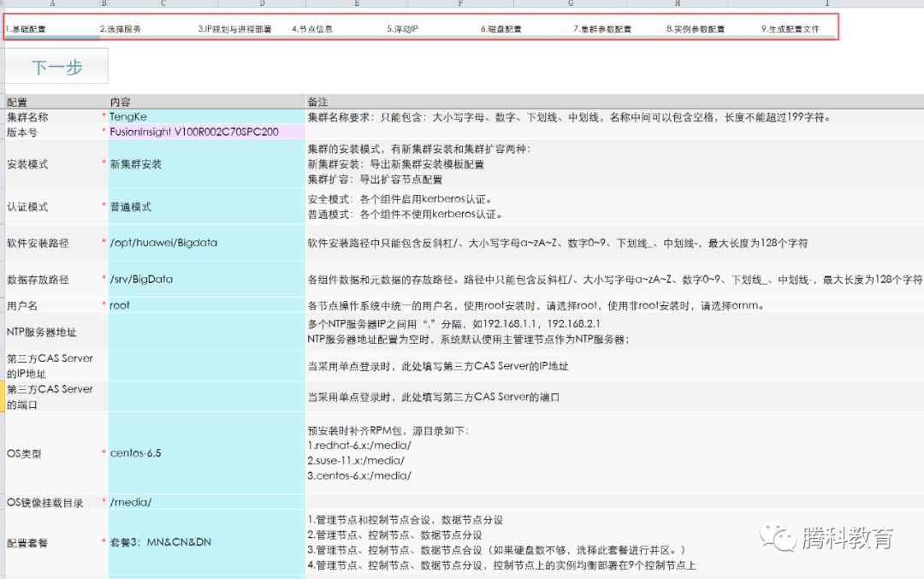Image resolution: width=924 pixels, height=579 pixels.
Task: Click the note 1.管理节点和控制节点合设, 数据节点分设
Action: (406, 519)
